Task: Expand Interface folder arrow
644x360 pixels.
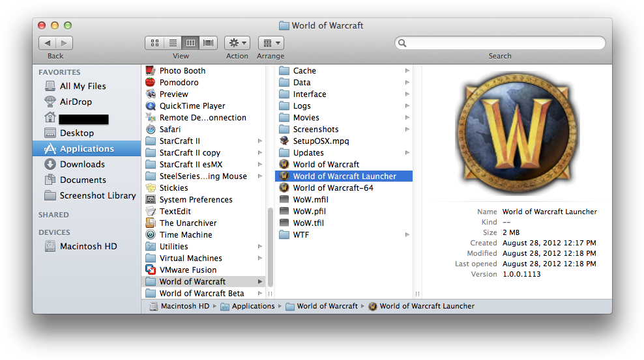Action: 407,94
